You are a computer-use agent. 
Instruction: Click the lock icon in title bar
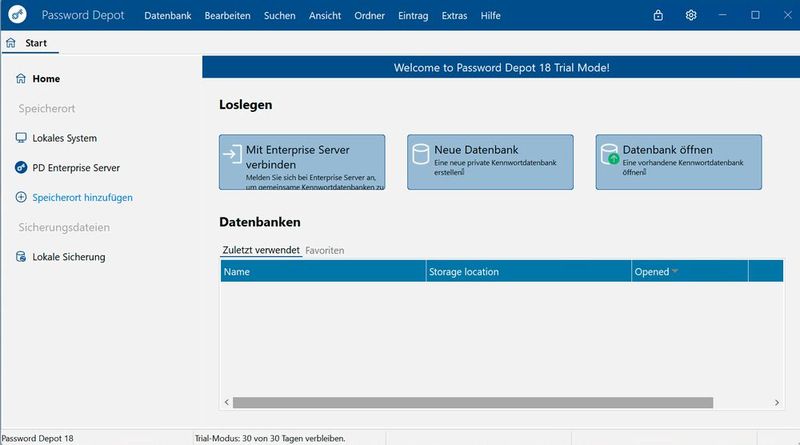point(658,15)
